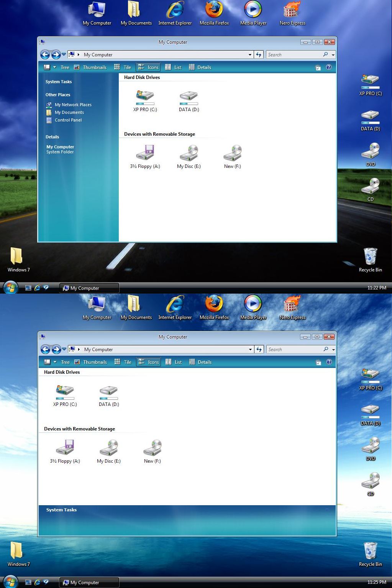Switch to Details view in the sidebar window
392x588 pixels.
200,67
